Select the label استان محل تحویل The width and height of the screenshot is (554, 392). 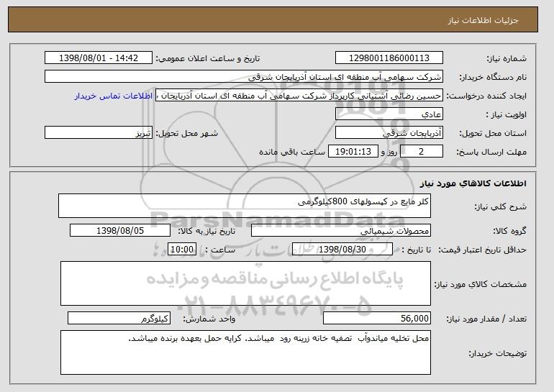point(493,133)
